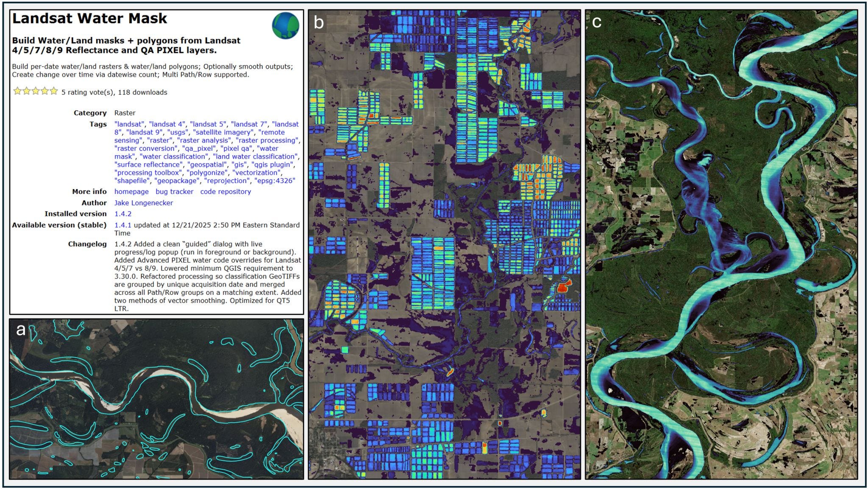Click available version 1.4.1 link
Image resolution: width=868 pixels, height=489 pixels.
pyautogui.click(x=122, y=225)
